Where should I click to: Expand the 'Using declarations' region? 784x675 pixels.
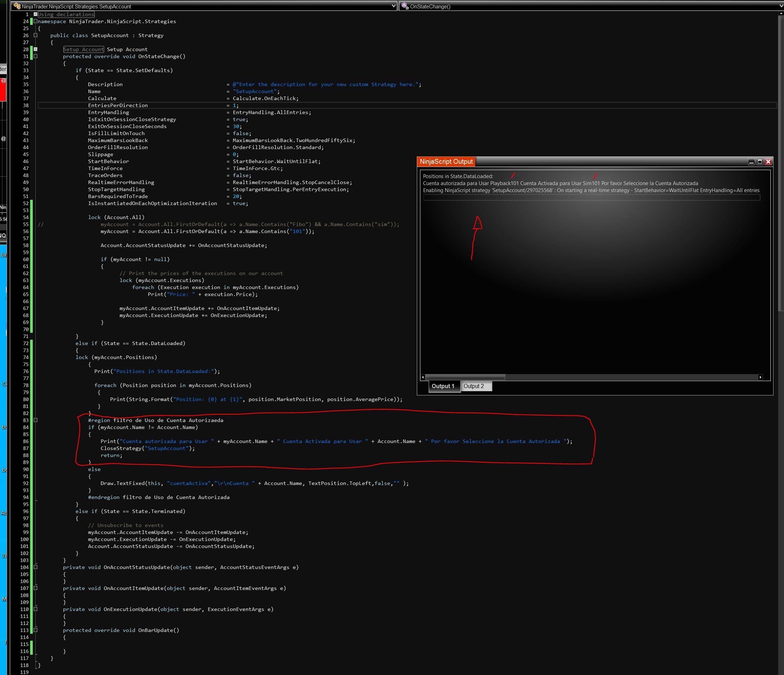pyautogui.click(x=36, y=14)
